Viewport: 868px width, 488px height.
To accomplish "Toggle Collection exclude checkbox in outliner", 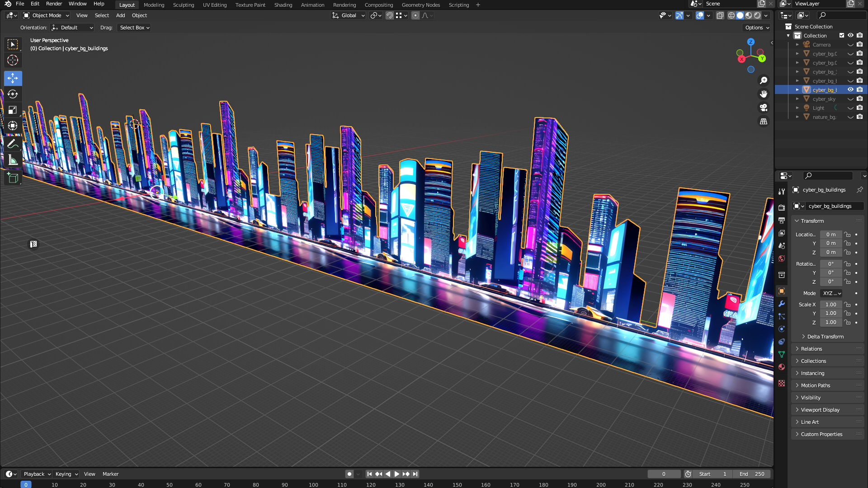I will point(842,35).
